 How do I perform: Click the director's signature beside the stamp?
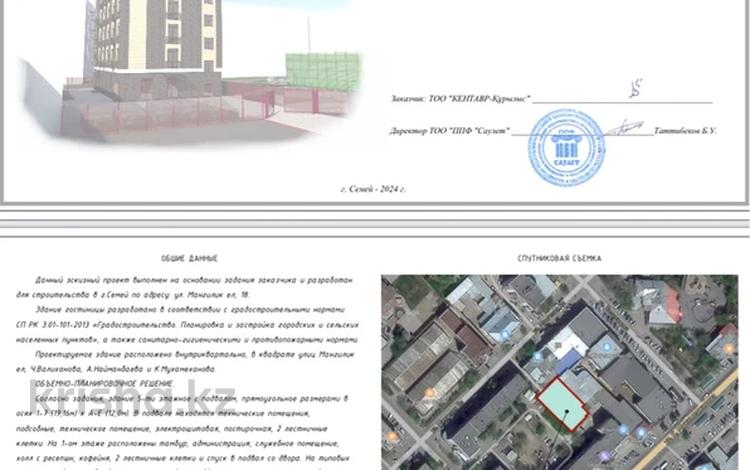tap(624, 128)
